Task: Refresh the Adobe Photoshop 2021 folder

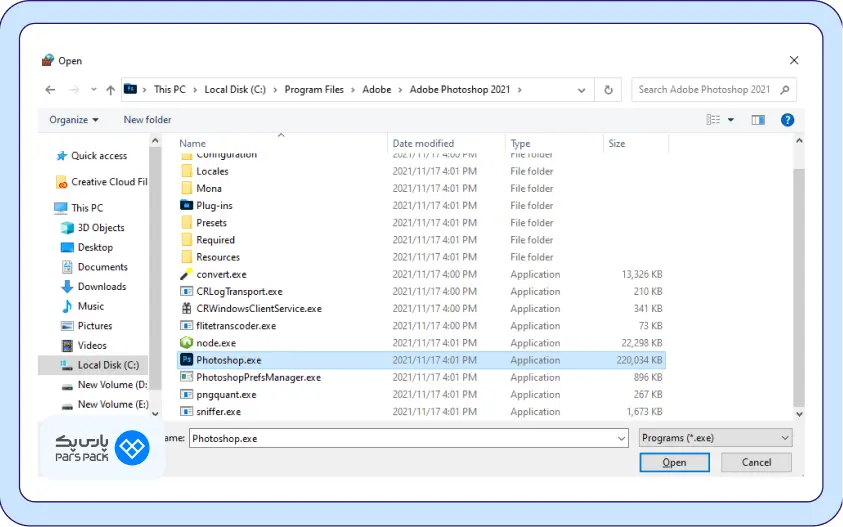Action: 608,89
